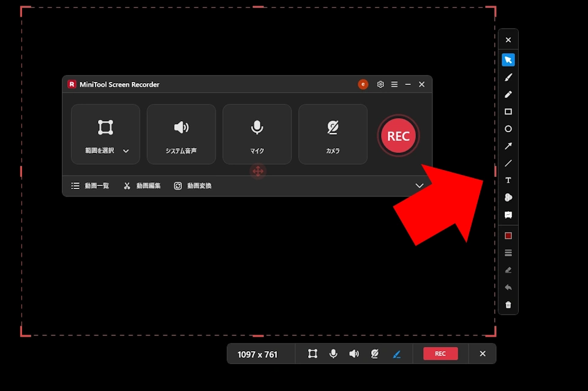Screen dimensions: 588x391
Task: Start recording with the REC button
Action: click(x=398, y=135)
